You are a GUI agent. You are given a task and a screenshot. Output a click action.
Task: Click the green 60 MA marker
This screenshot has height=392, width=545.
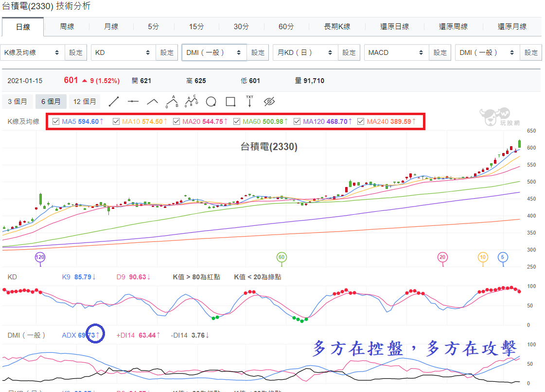281,257
